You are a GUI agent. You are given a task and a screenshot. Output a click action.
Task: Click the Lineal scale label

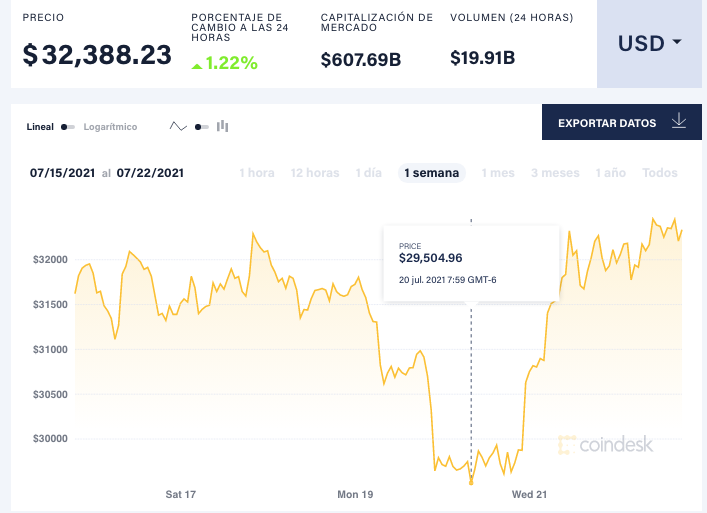(39, 127)
